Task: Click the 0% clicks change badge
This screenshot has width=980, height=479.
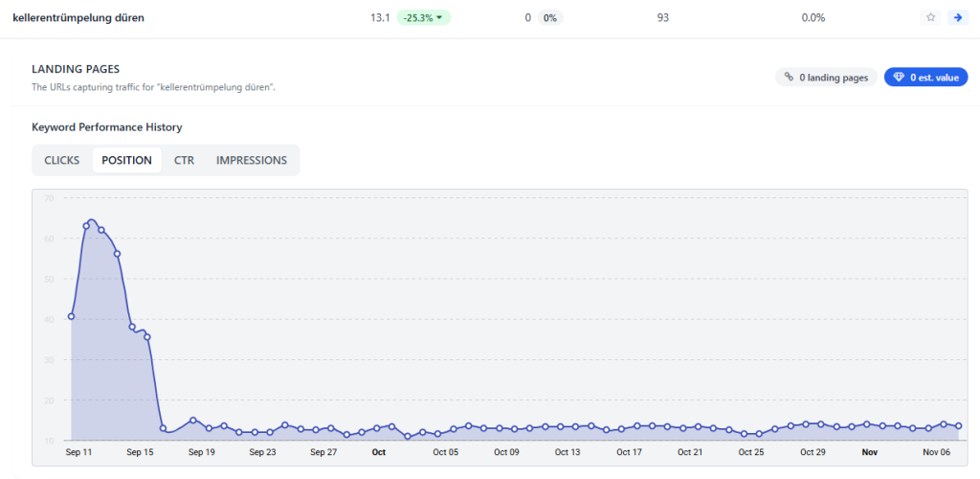Action: (x=548, y=17)
